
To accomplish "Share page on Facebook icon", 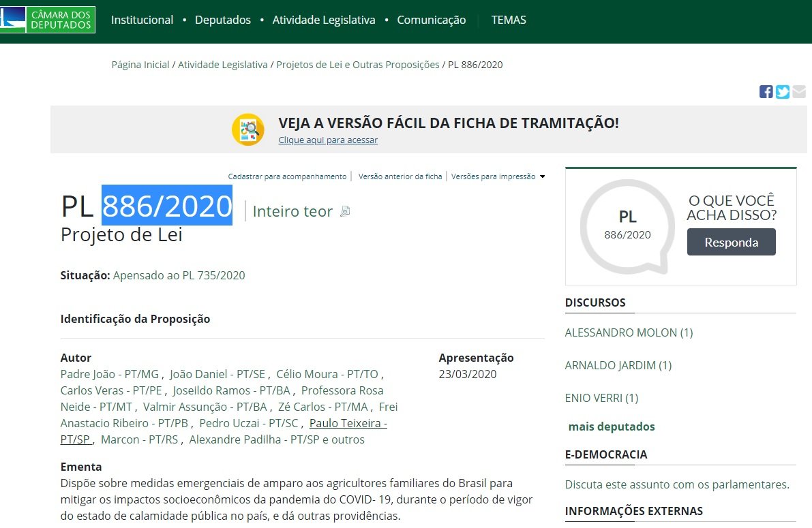I will pos(766,92).
